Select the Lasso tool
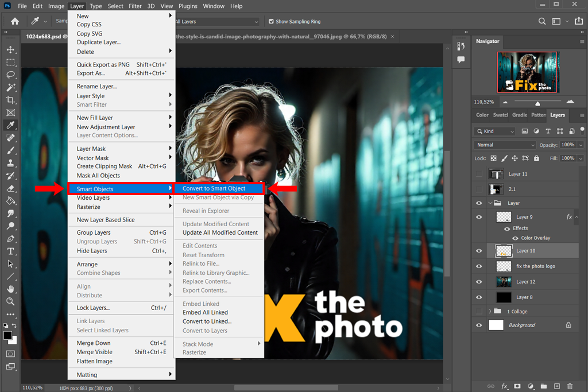 pyautogui.click(x=10, y=75)
